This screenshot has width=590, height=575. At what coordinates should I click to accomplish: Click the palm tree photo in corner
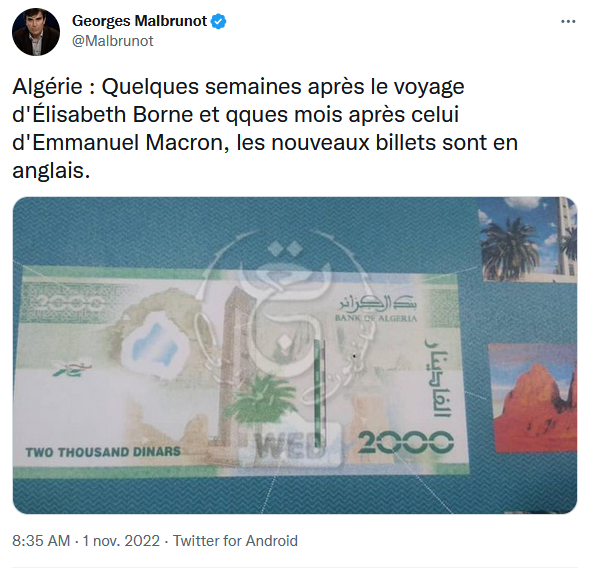point(527,239)
